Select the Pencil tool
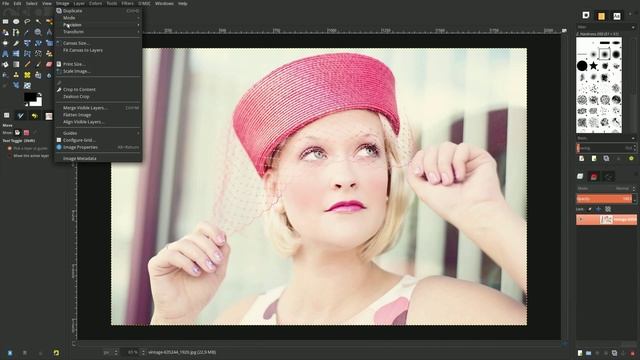 [x=27, y=64]
